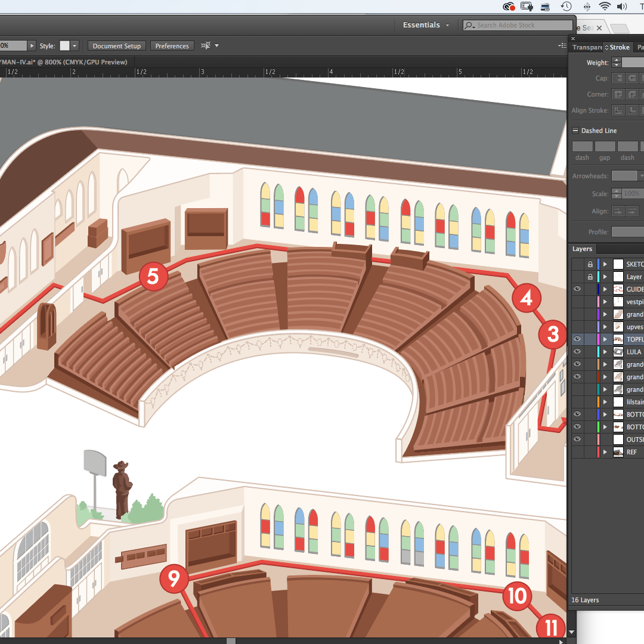Expand the TOPFL layer
Image resolution: width=644 pixels, height=644 pixels.
click(605, 339)
